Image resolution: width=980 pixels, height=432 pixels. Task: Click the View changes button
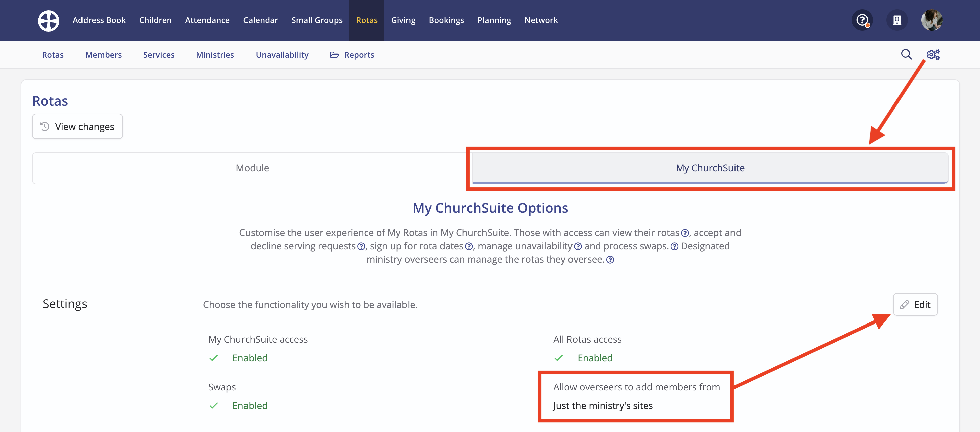(x=77, y=126)
